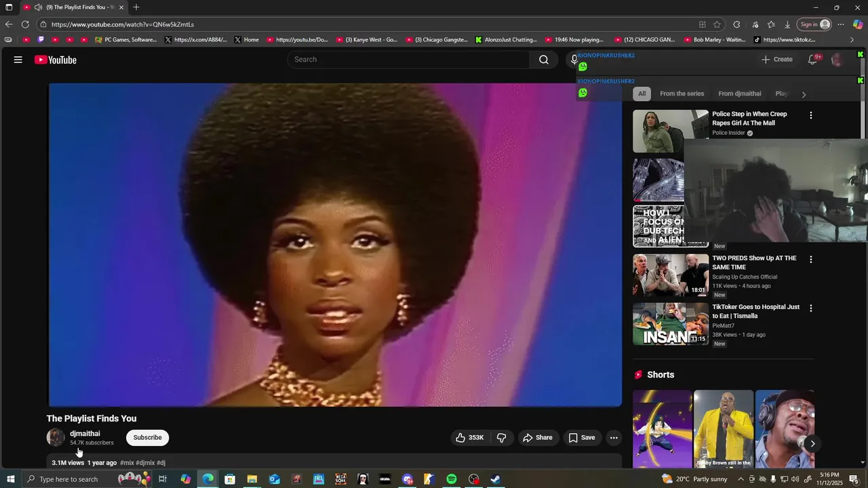Switch to The Playlist Finds You tab
The image size is (868, 488).
coord(73,7)
